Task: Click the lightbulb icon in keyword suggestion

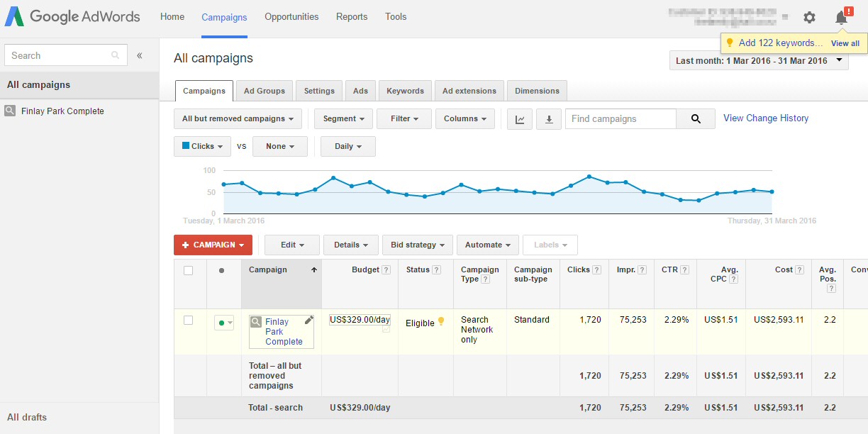Action: pyautogui.click(x=730, y=43)
